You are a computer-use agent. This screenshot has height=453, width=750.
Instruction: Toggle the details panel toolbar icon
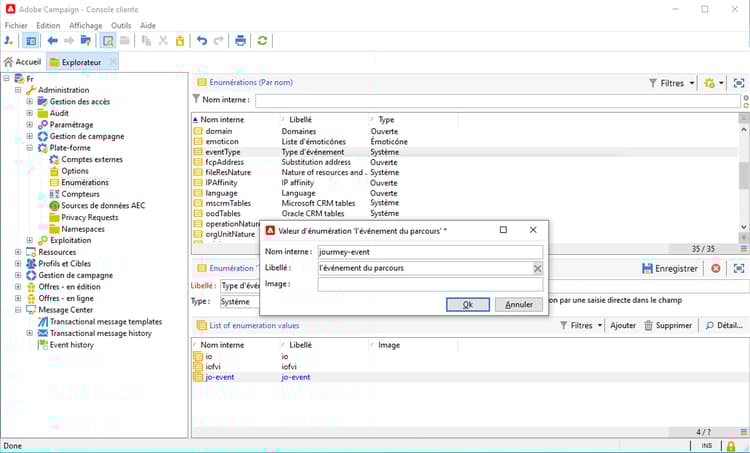tap(108, 41)
